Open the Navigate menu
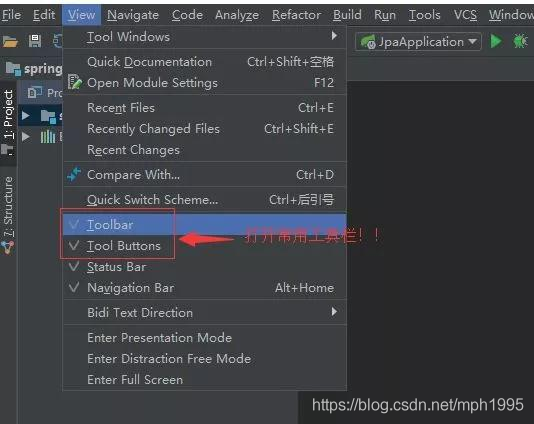This screenshot has height=424, width=534. [133, 15]
